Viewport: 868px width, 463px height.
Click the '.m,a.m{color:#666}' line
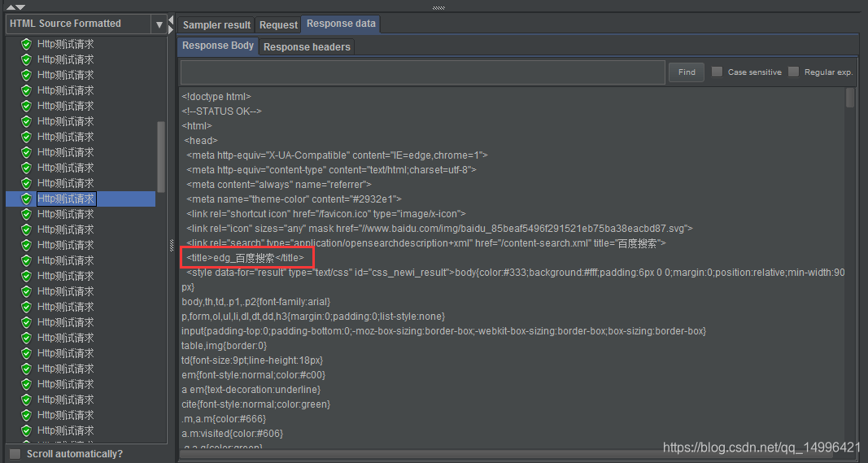pos(224,419)
